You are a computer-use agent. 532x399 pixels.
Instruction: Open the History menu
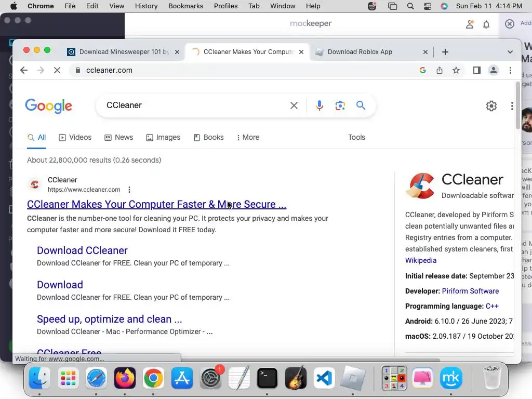pyautogui.click(x=146, y=6)
